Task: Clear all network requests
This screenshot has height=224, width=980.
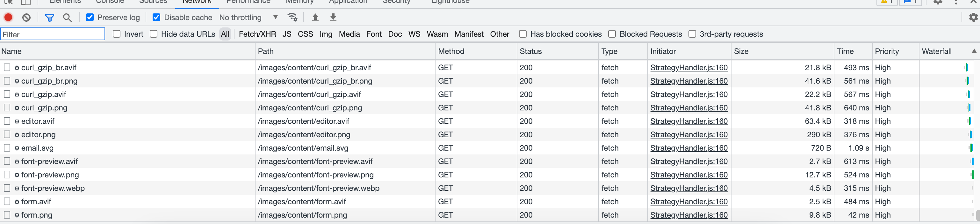Action: (x=26, y=17)
